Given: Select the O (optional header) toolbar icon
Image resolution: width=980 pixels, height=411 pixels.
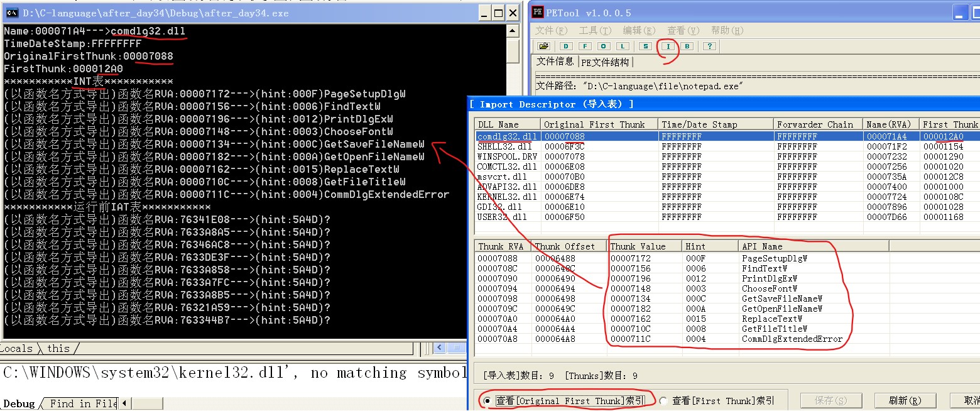Looking at the screenshot, I should coord(602,46).
